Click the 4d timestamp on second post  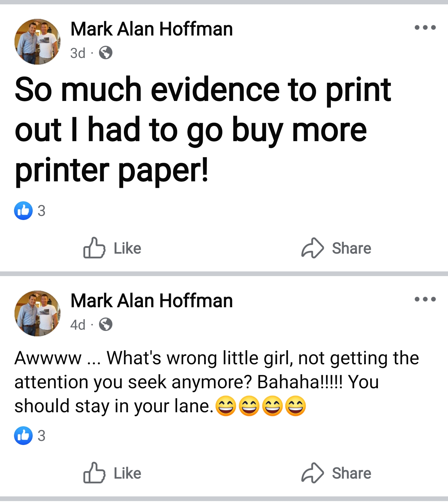pyautogui.click(x=78, y=325)
